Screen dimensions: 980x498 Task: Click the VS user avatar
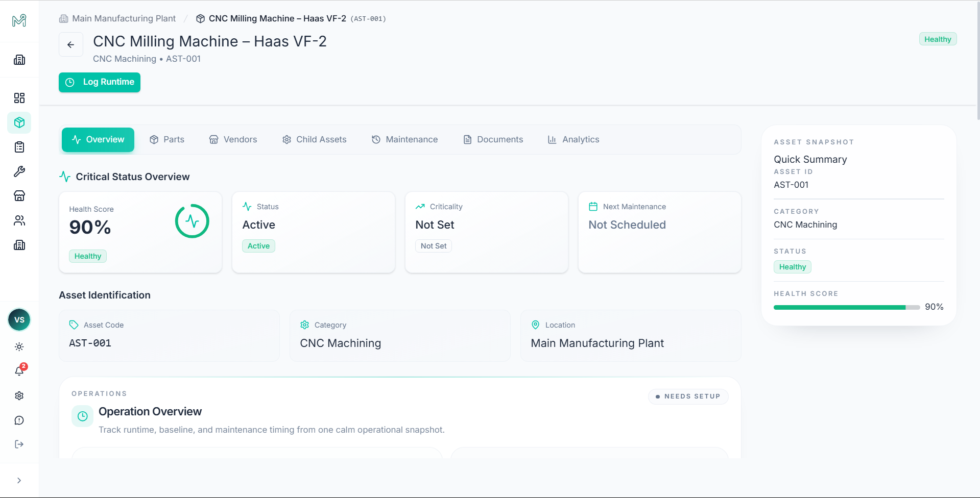19,320
